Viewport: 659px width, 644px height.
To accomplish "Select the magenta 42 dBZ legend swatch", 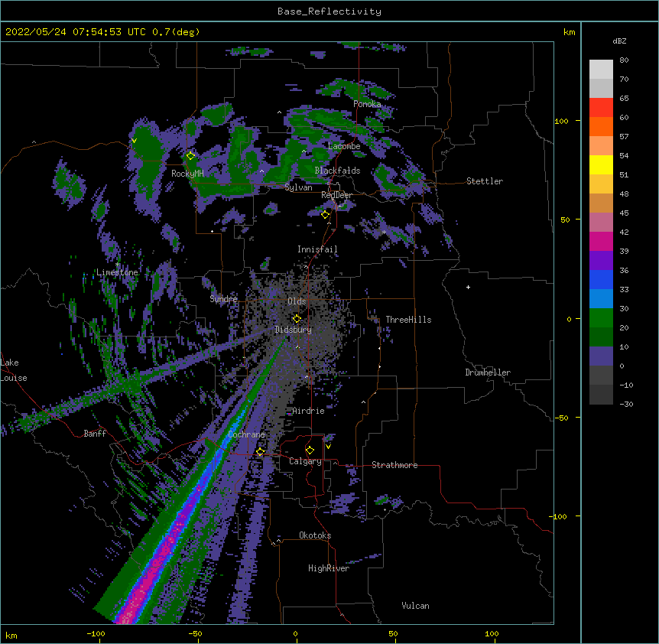I will (601, 241).
